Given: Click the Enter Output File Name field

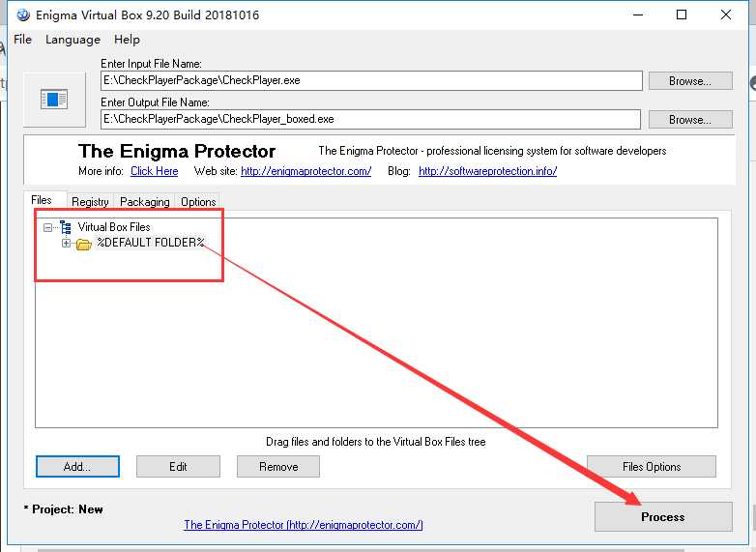Looking at the screenshot, I should coord(370,119).
